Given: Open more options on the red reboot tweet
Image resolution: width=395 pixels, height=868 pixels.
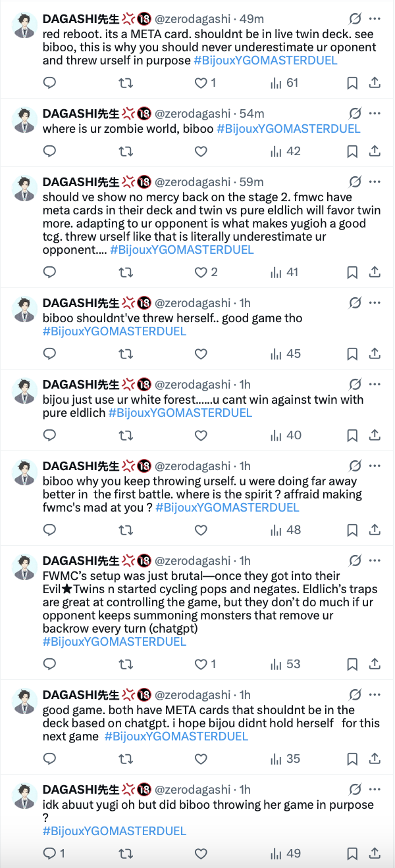Looking at the screenshot, I should [375, 18].
